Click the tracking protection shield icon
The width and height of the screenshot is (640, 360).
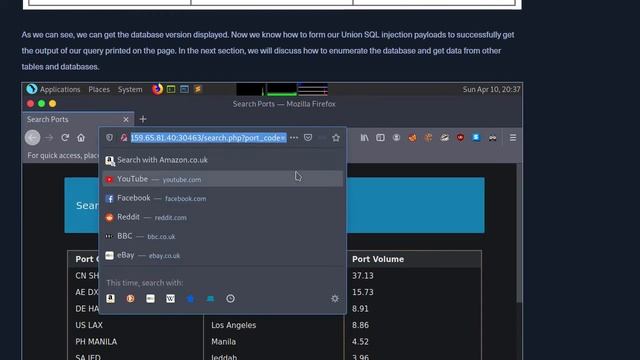(109, 138)
